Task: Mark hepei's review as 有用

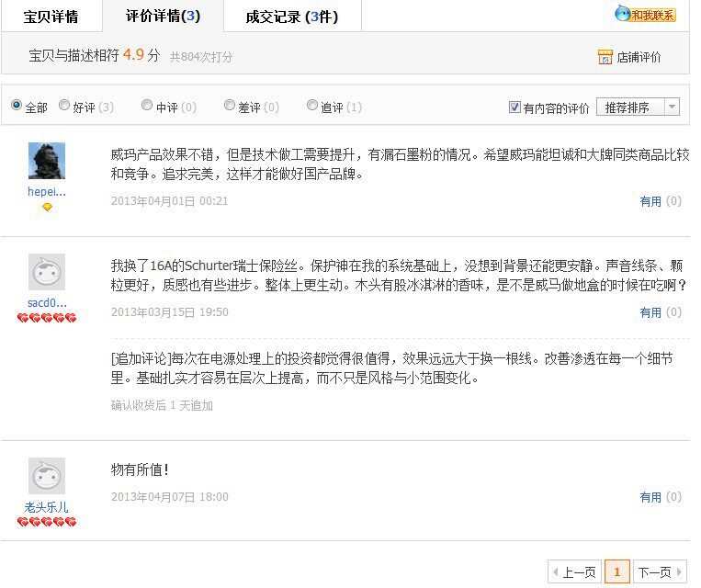Action: [650, 201]
